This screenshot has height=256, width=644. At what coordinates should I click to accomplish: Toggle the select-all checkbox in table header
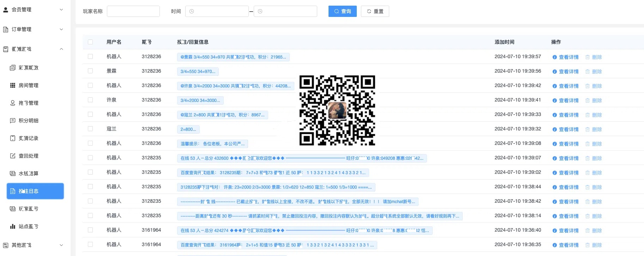(90, 42)
